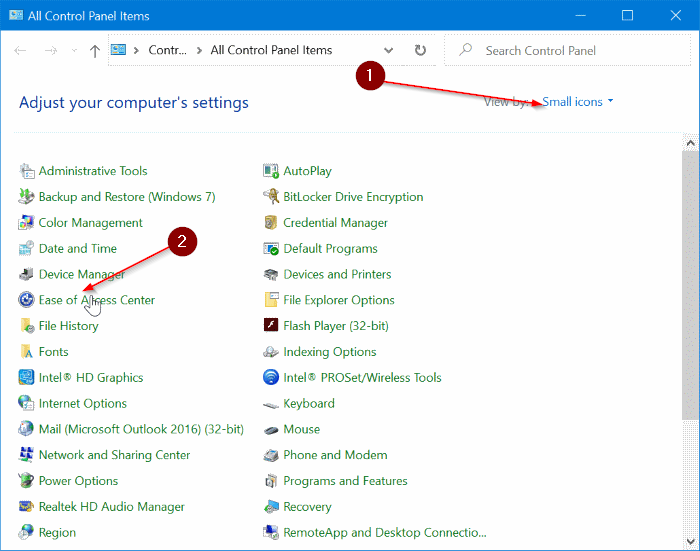Expand the address bar history dropdown
This screenshot has width=700, height=551.
(388, 50)
